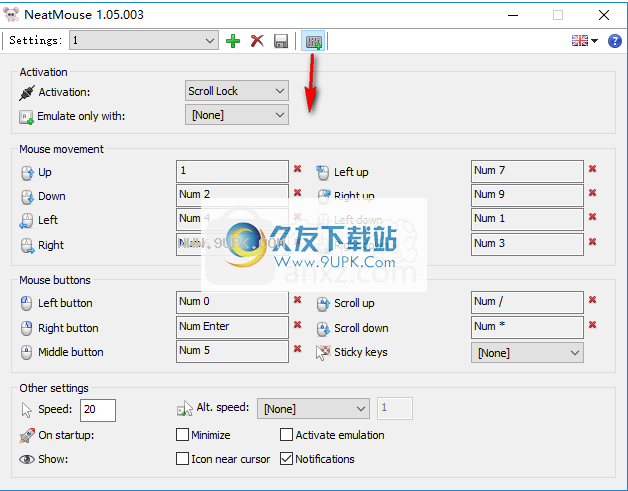628x491 pixels.
Task: Click the Right button mouse icon
Action: pos(26,328)
